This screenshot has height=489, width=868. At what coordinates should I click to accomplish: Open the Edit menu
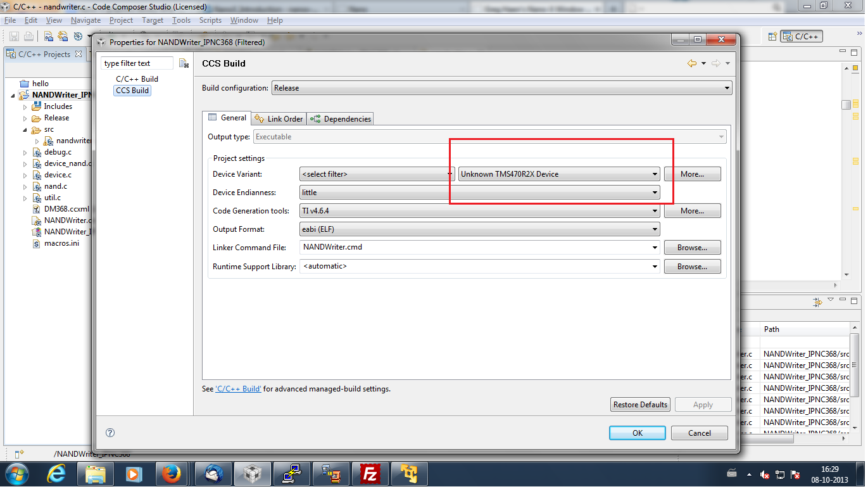(x=31, y=20)
